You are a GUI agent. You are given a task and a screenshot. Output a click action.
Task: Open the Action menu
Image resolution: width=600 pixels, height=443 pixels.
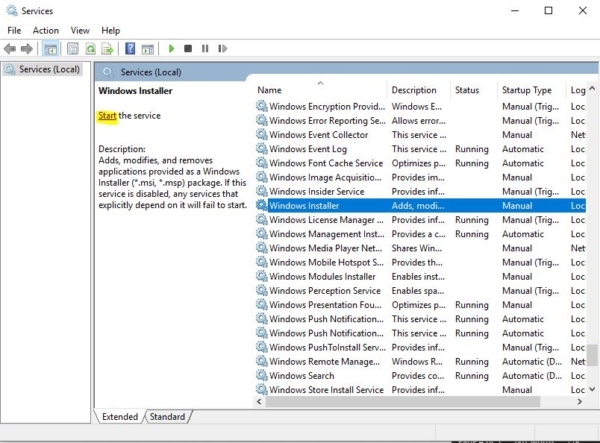(46, 30)
